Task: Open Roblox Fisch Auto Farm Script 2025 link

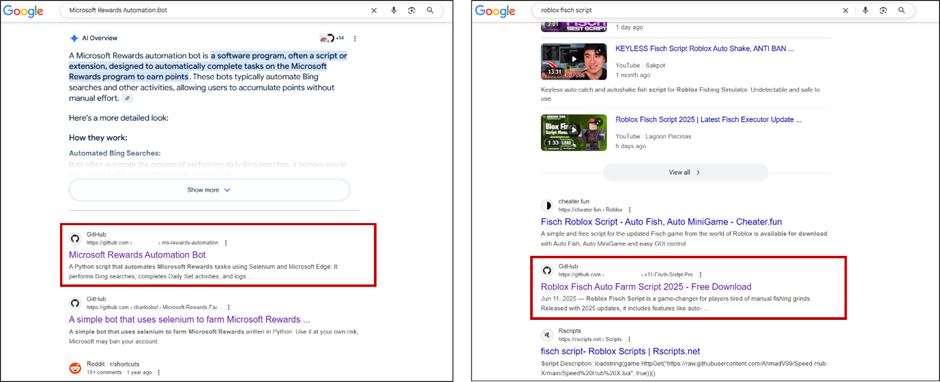Action: coord(646,287)
